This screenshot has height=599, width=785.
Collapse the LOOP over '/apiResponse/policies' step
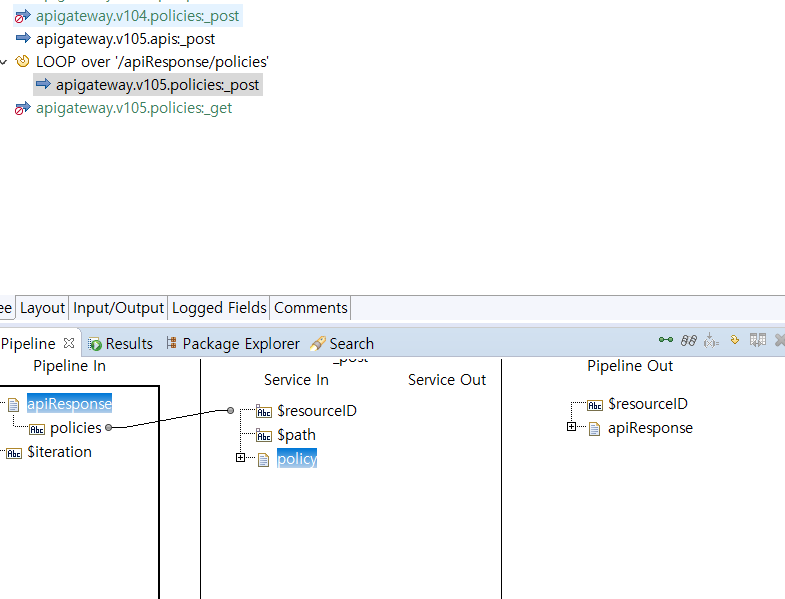[4, 62]
